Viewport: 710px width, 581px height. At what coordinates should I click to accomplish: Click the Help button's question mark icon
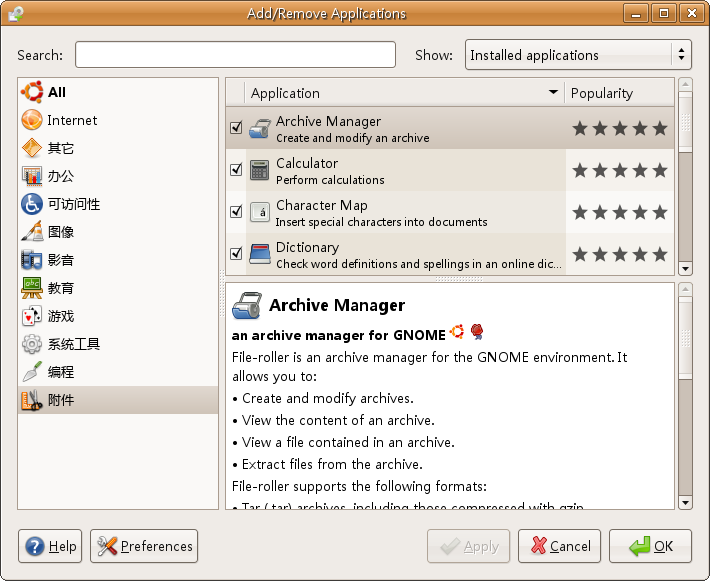pos(35,546)
